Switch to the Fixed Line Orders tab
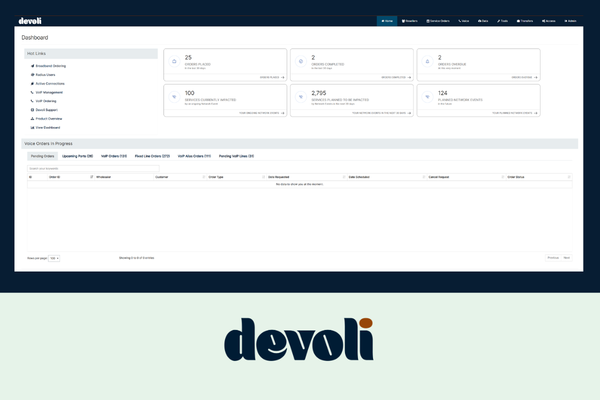 tap(152, 156)
